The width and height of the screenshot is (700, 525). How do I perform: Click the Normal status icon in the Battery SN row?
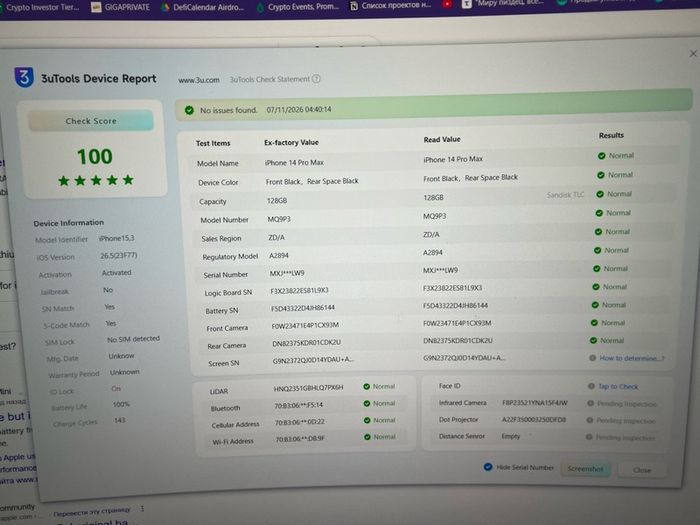595,305
